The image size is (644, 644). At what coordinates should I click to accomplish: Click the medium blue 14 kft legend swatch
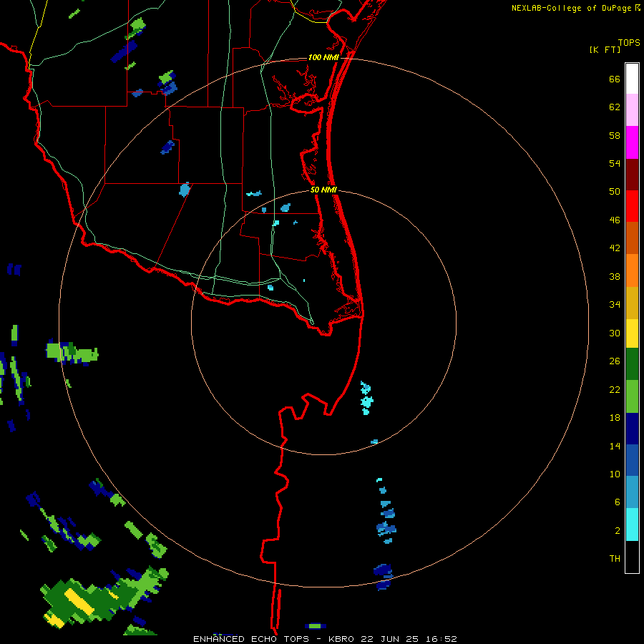click(632, 460)
